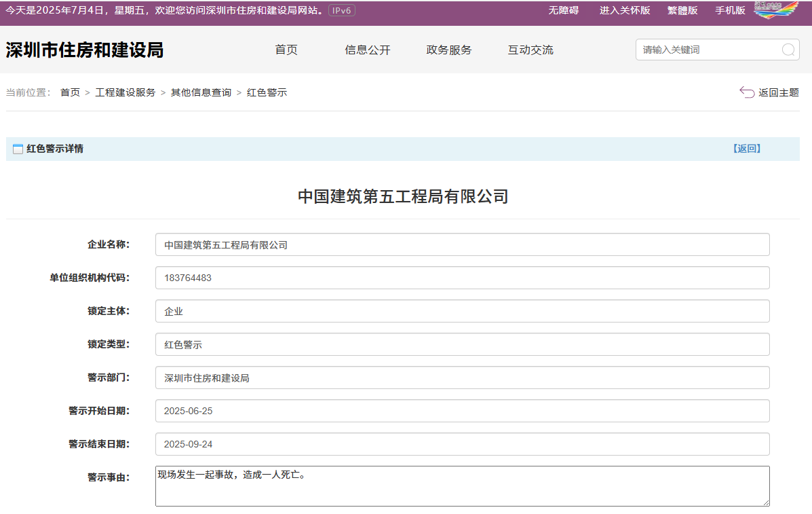Open 工程建设服务 breadcrumb link
Screen dimensions: 812x514
point(125,92)
